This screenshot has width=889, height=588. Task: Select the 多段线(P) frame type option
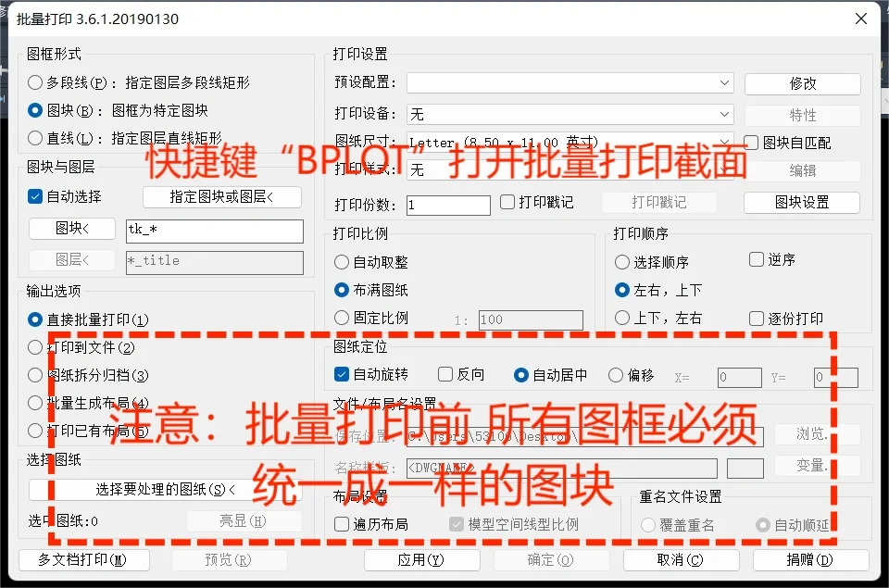tap(35, 82)
